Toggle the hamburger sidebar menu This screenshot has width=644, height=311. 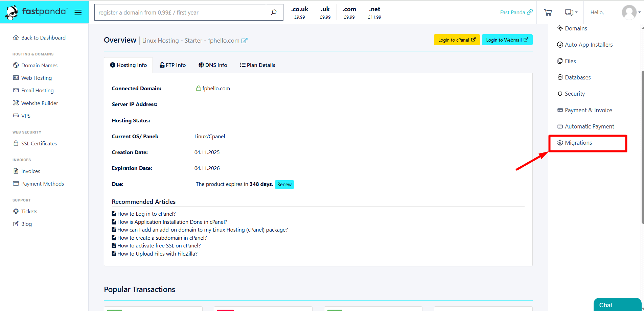(x=78, y=13)
